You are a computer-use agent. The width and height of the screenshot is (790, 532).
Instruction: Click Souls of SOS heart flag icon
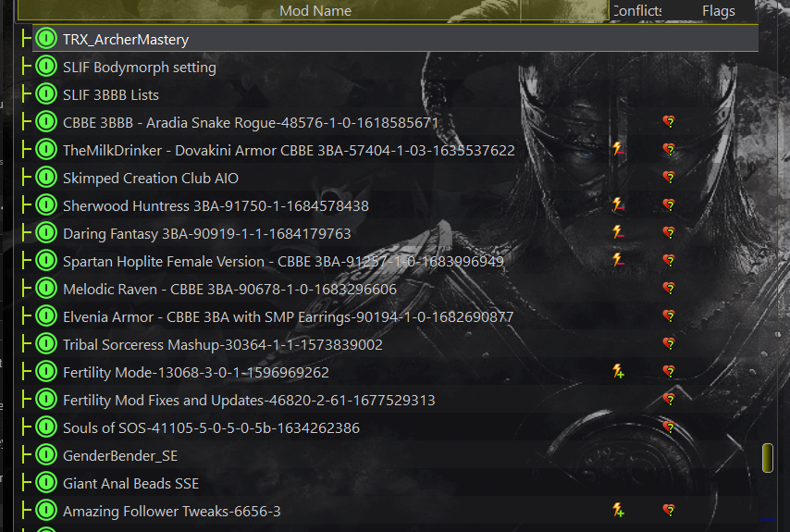click(x=669, y=427)
